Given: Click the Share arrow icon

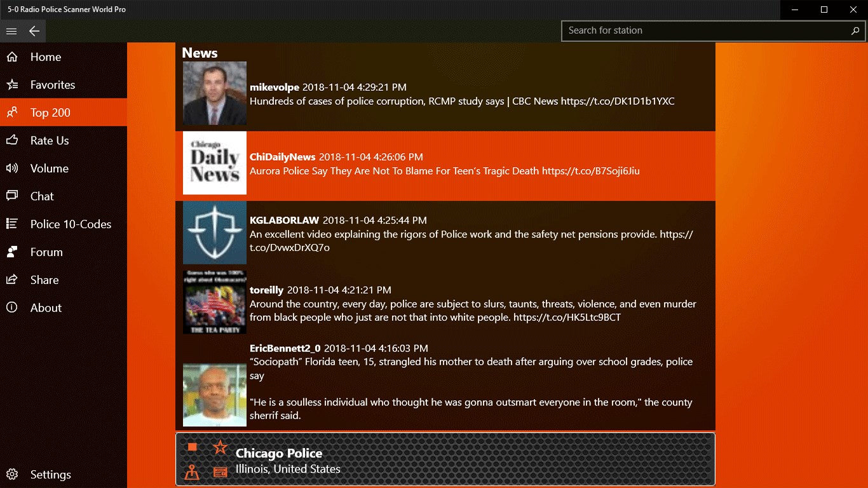Looking at the screenshot, I should [x=11, y=280].
